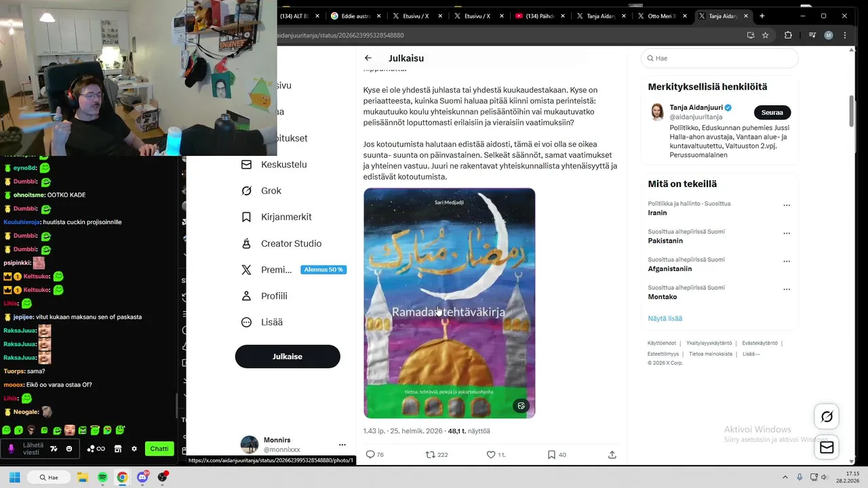Image resolution: width=868 pixels, height=488 pixels.
Task: Open Tanja Aidanjuuri's profile name
Action: tap(696, 108)
